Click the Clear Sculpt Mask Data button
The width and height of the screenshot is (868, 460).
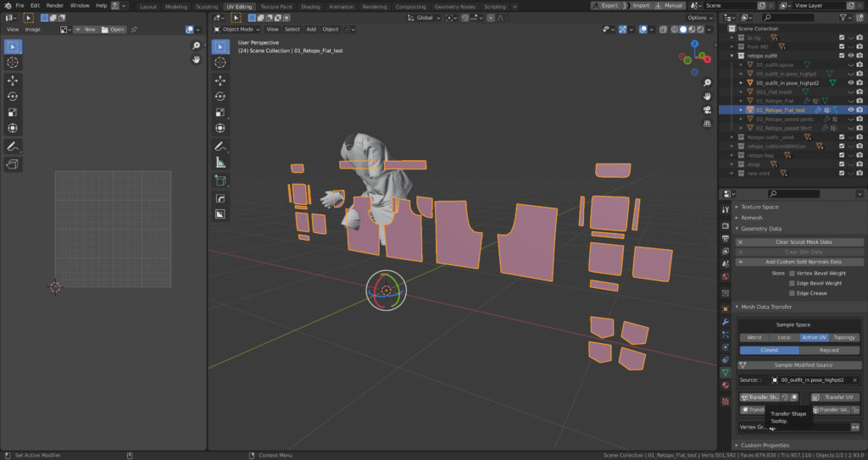804,241
